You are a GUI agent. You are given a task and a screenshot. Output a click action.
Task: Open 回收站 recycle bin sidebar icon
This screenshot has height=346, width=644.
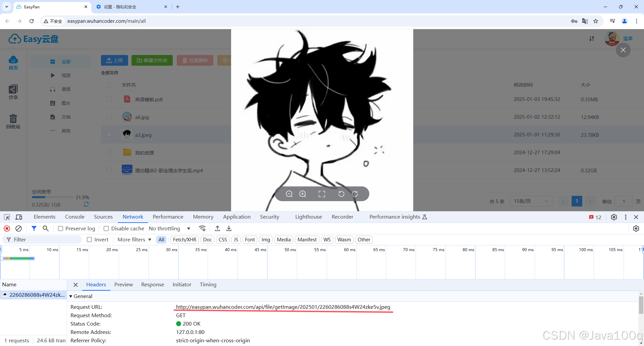tap(13, 121)
